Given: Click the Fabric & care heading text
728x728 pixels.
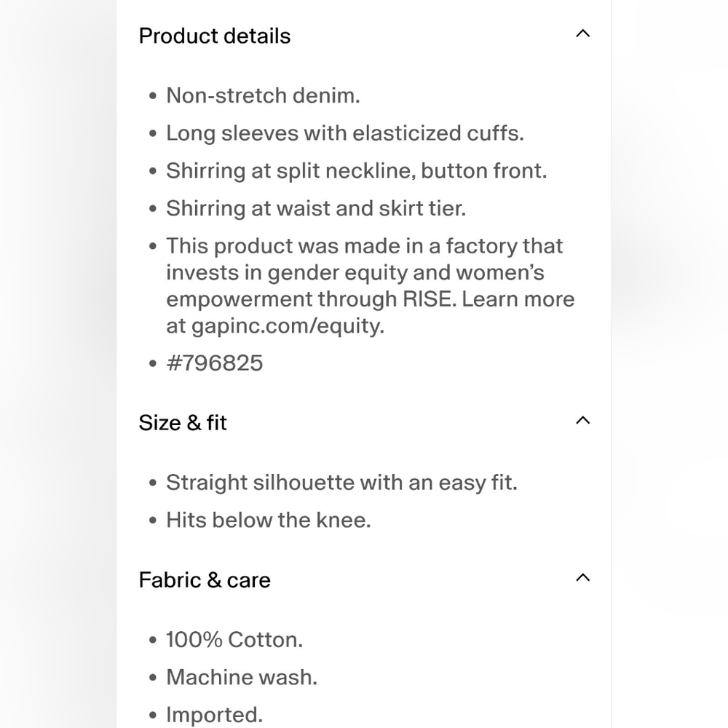Looking at the screenshot, I should click(x=205, y=580).
